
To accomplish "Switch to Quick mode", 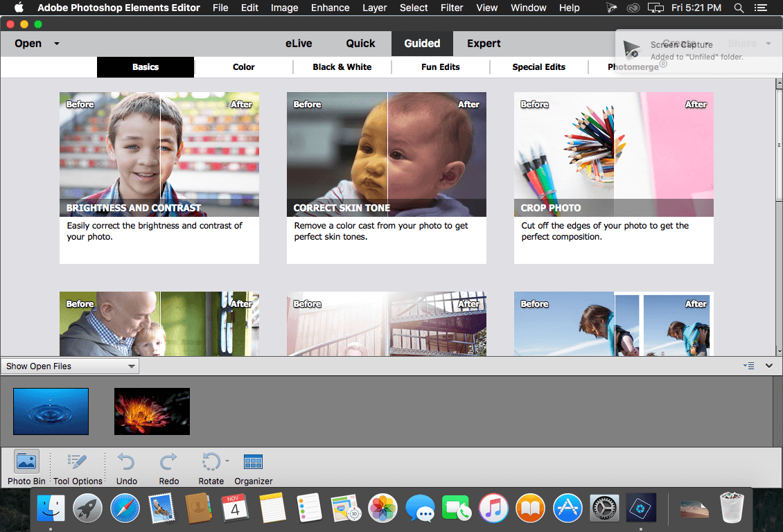I will (360, 44).
